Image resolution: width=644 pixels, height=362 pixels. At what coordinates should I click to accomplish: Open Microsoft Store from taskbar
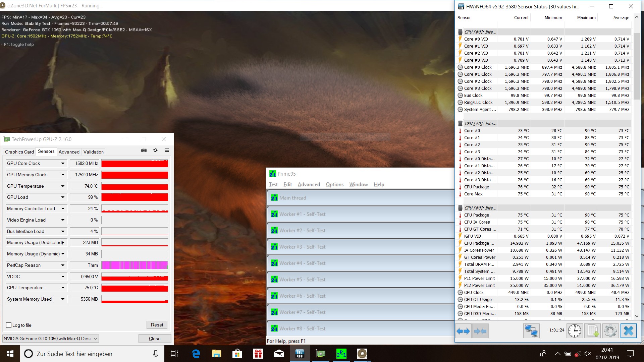click(x=237, y=354)
